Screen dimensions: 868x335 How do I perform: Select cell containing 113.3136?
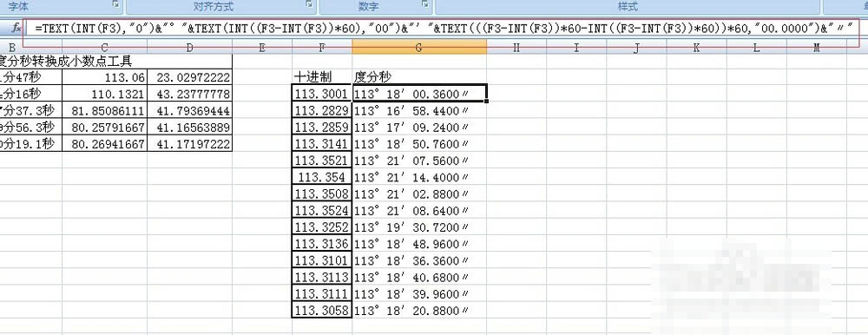coord(322,243)
